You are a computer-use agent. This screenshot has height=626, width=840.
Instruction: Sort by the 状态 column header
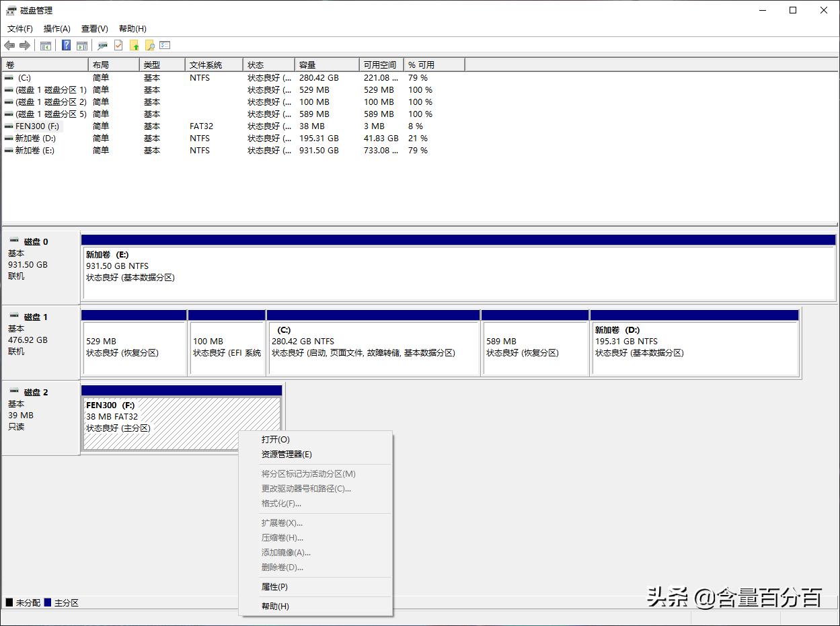point(269,65)
